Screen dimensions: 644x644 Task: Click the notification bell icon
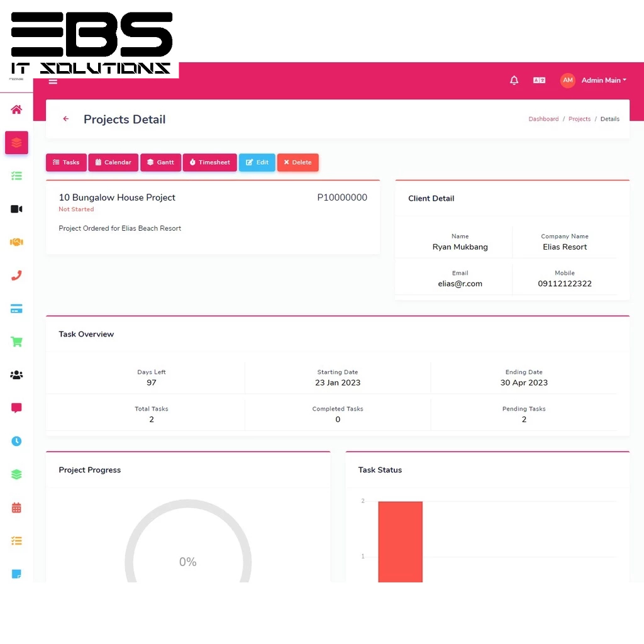514,80
